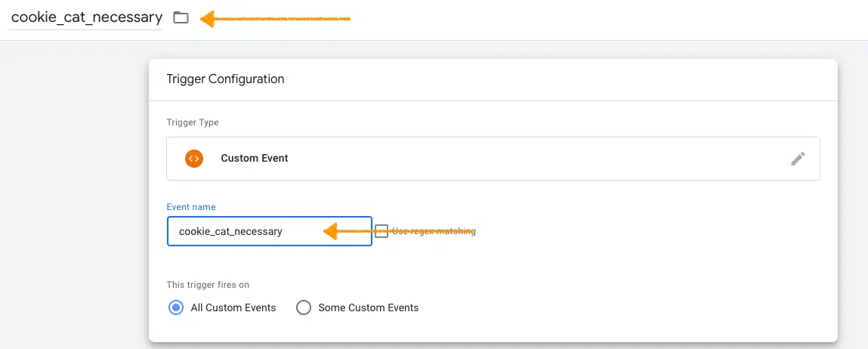Click the Use regex matching label text
This screenshot has height=349, width=868.
[434, 231]
